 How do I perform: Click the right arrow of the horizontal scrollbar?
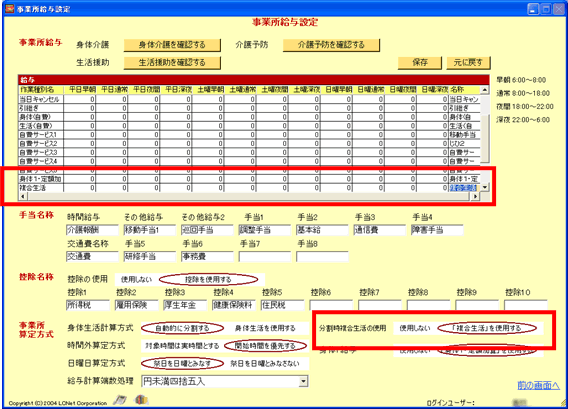tap(475, 196)
